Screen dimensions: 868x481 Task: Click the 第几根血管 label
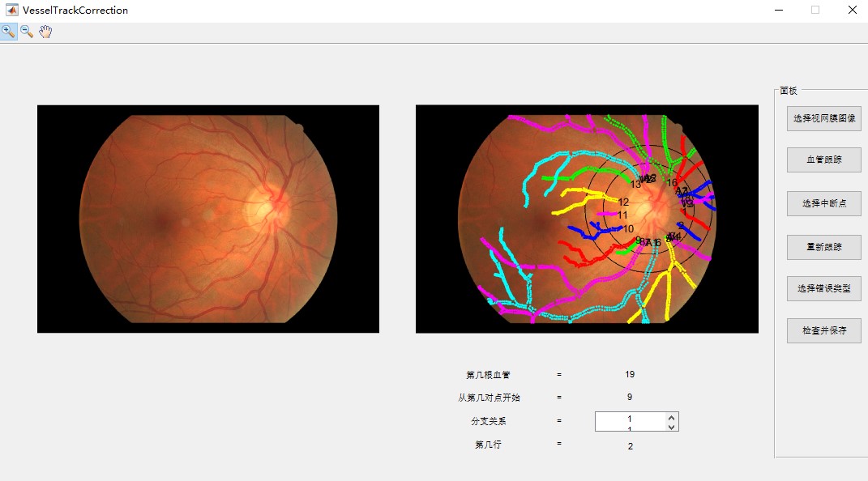488,375
